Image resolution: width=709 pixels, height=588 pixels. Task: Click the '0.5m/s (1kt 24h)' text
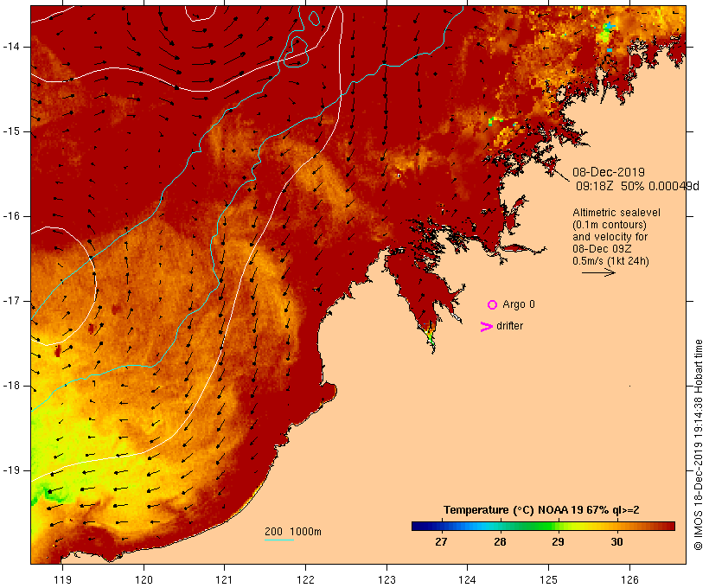(610, 261)
